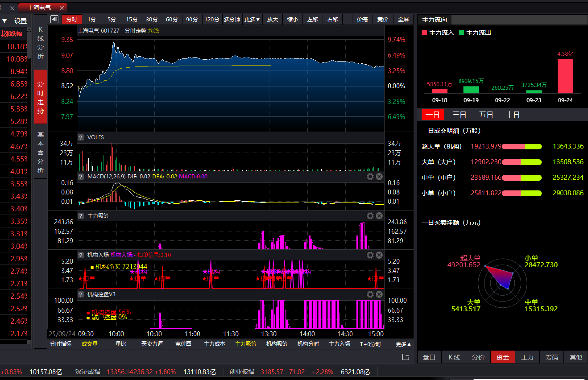
Task: Switch to 全屏 fullscreen mode
Action: pyautogui.click(x=403, y=19)
